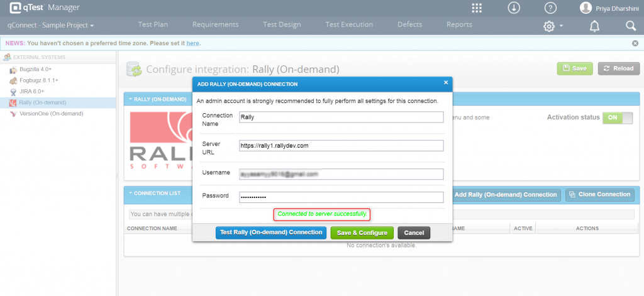Screen dimensions: 644x296
Task: Open the apps grid icon in header
Action: point(477,8)
